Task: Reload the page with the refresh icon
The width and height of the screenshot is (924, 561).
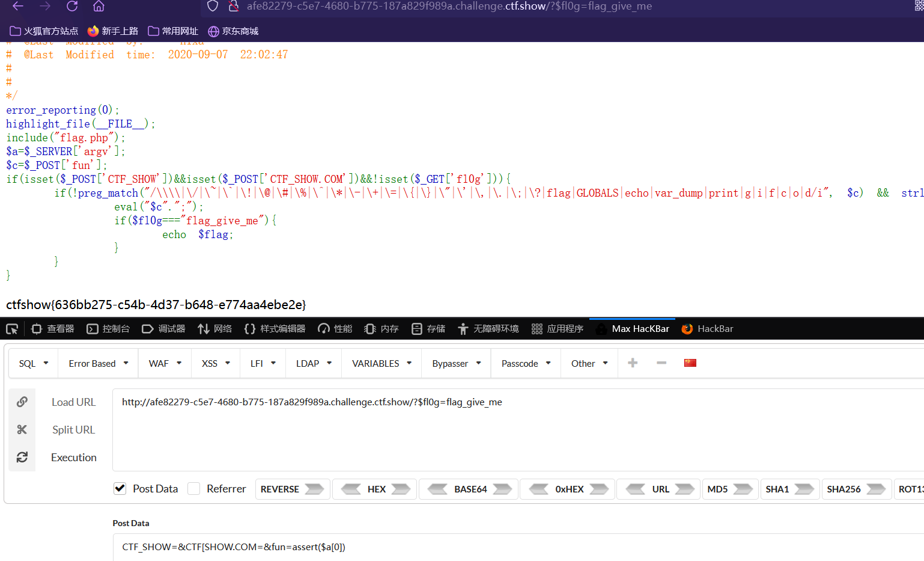Action: point(72,6)
